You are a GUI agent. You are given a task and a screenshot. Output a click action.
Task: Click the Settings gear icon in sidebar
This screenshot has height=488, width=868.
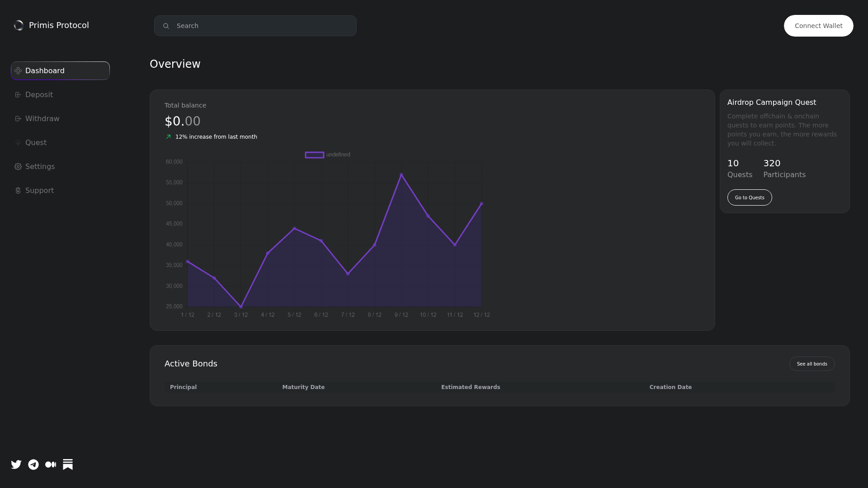click(18, 166)
